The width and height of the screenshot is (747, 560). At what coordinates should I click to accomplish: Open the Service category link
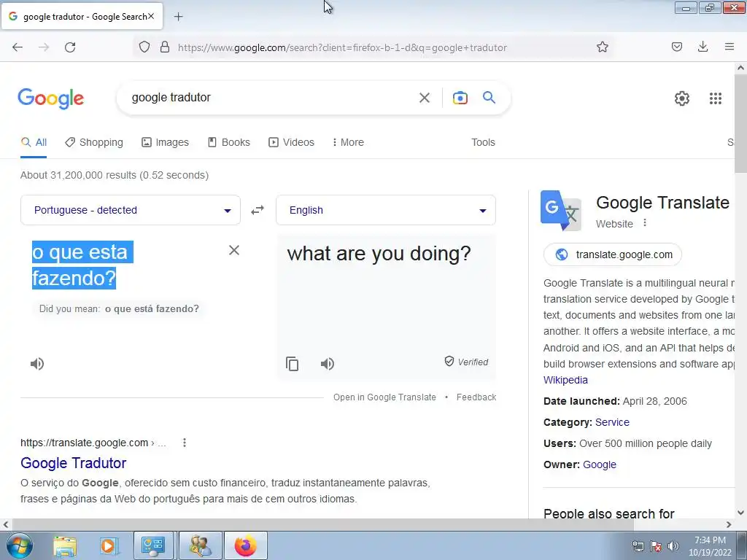[612, 422]
